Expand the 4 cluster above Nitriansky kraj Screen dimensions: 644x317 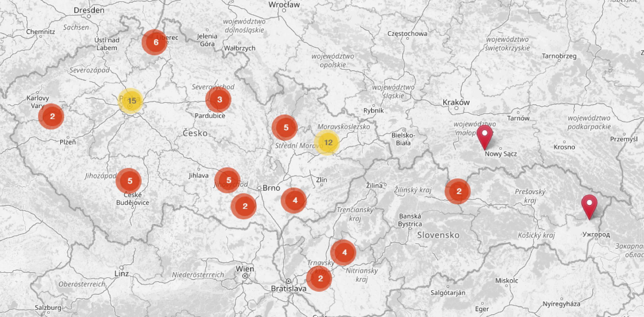(343, 252)
